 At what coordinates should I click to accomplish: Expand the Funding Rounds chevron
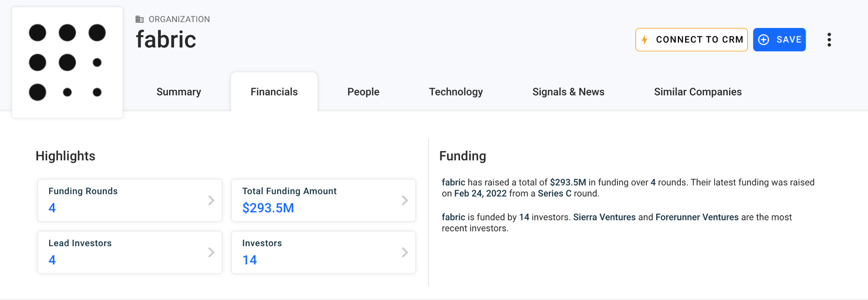tap(211, 200)
